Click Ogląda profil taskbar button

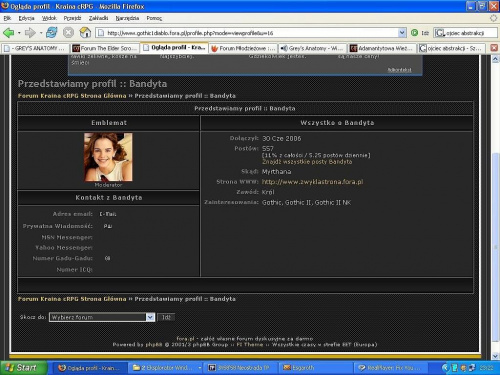click(90, 368)
